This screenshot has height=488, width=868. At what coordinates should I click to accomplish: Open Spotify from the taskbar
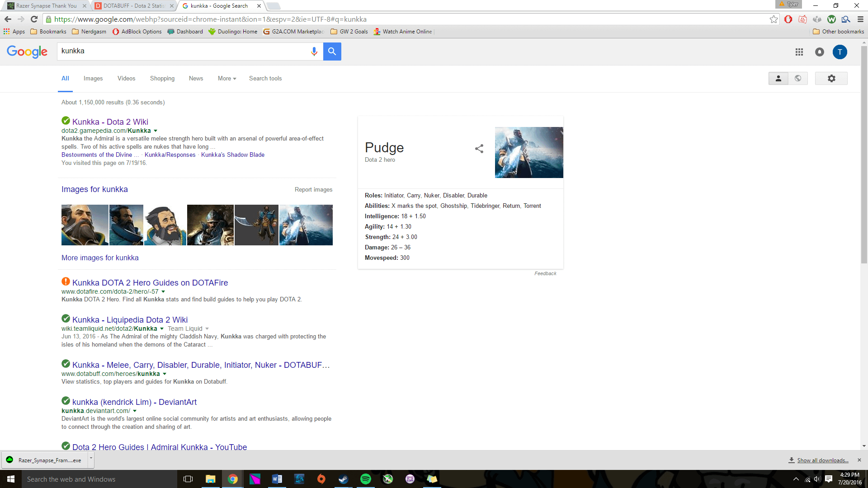[x=365, y=479]
